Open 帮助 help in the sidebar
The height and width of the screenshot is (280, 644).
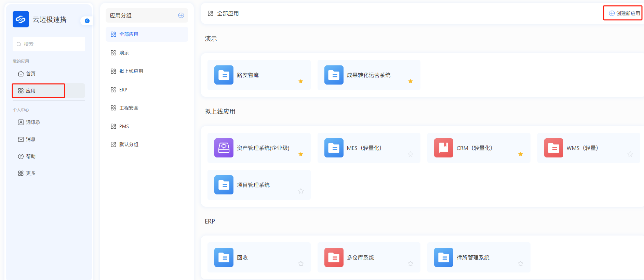[30, 156]
